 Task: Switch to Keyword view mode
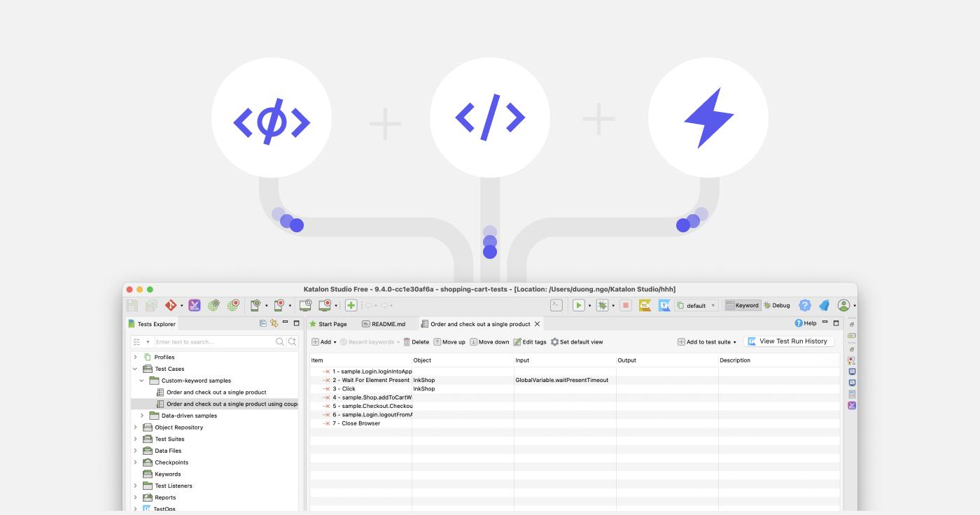[x=744, y=305]
